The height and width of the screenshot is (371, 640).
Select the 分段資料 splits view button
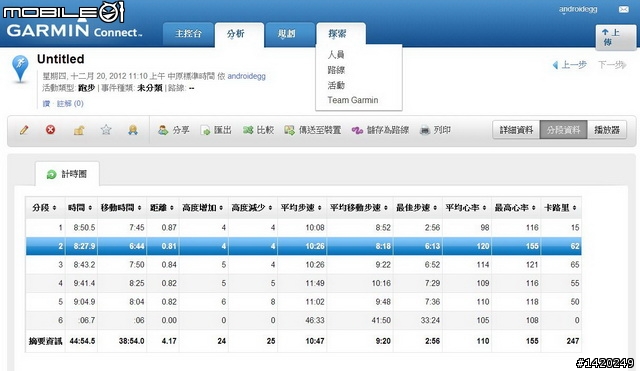[563, 130]
